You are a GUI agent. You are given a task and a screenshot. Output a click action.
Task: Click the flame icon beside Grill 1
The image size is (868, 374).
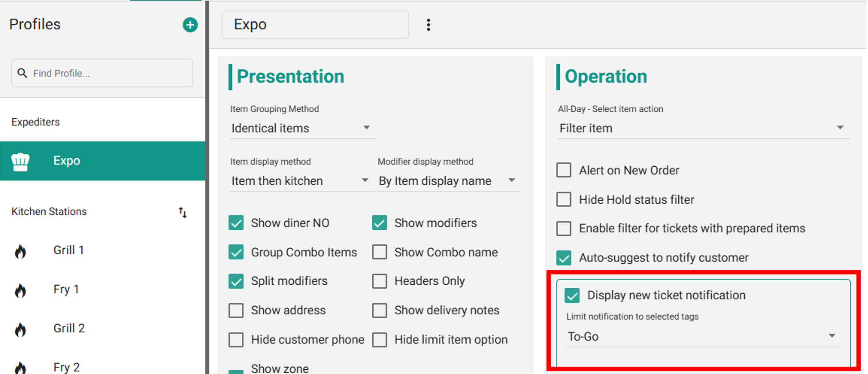(x=20, y=251)
